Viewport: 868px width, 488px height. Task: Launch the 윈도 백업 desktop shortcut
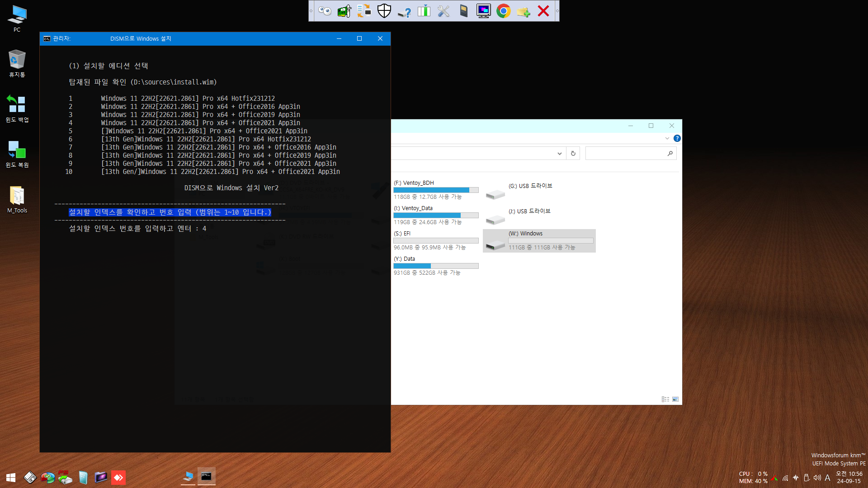click(x=17, y=108)
